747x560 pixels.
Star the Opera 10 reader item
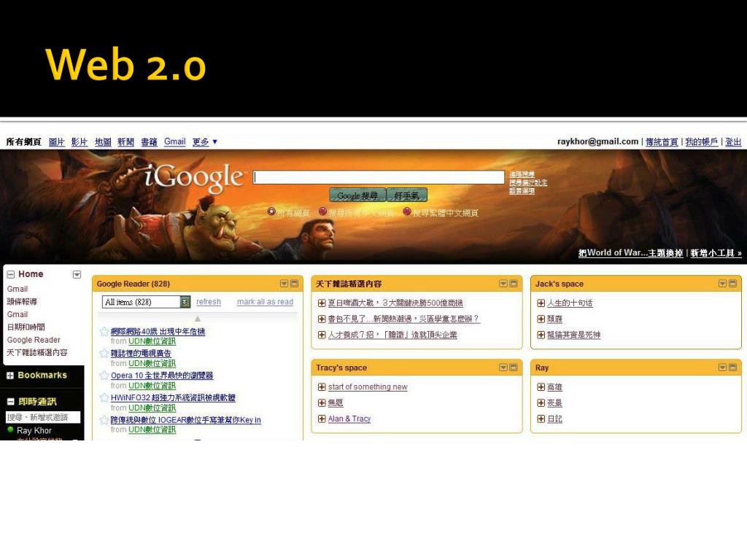pos(104,376)
